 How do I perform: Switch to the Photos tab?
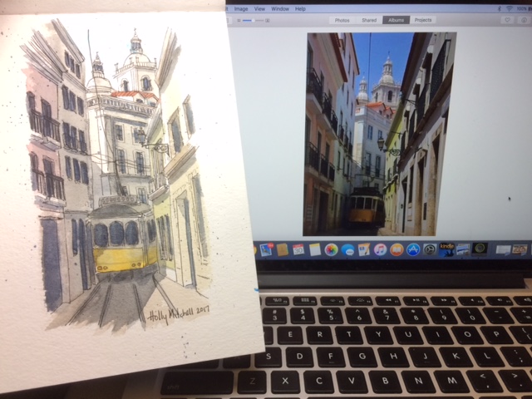point(342,19)
